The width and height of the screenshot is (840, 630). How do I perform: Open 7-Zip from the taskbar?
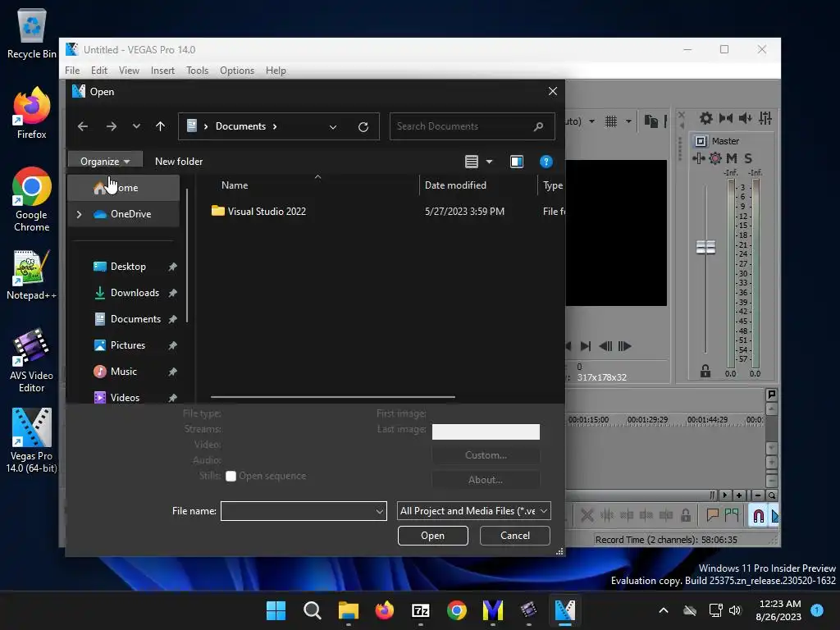421,610
